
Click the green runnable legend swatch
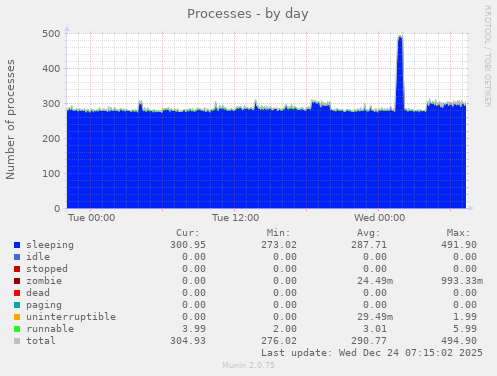point(17,329)
